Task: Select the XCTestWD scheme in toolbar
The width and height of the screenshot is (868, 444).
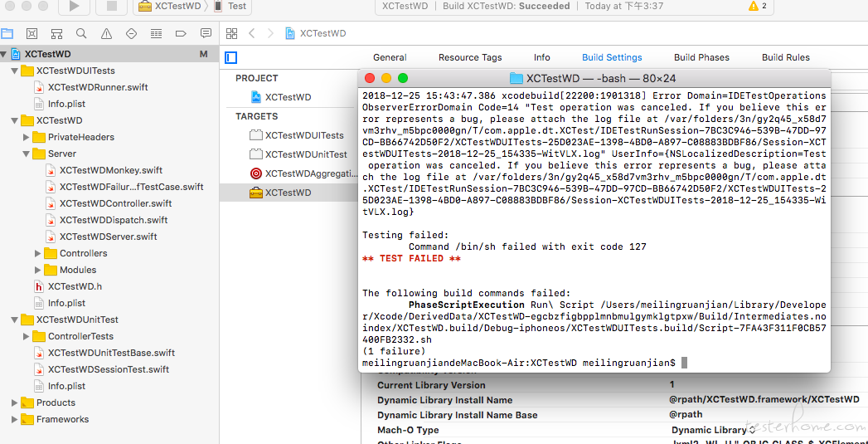Action: point(171,6)
